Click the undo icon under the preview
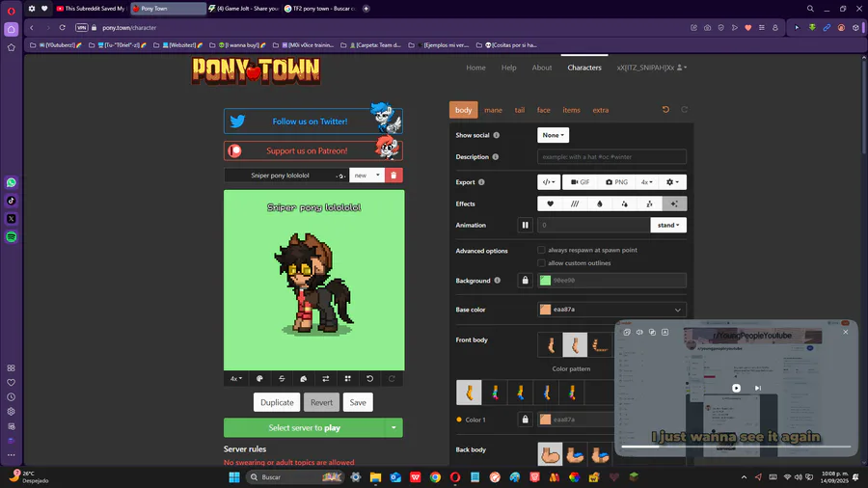This screenshot has width=868, height=488. click(369, 378)
